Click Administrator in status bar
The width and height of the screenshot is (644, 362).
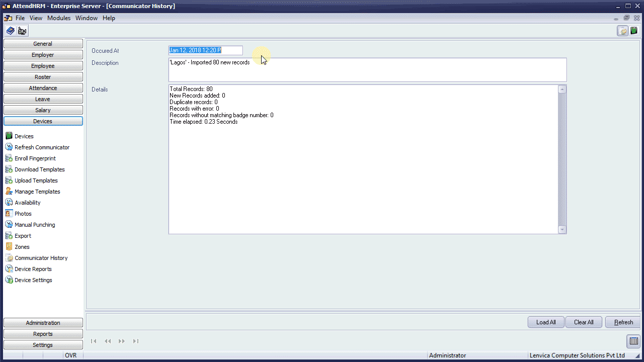pos(447,355)
